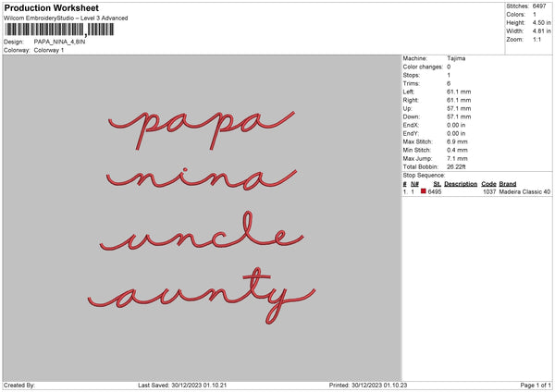Click the Machine value 'Tajima'
The width and height of the screenshot is (555, 392).
[x=456, y=58]
